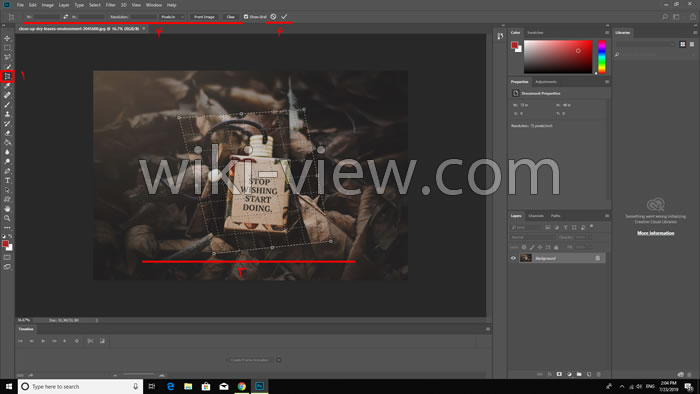Click the Create Video Timeline button
The width and height of the screenshot is (700, 394).
[250, 360]
